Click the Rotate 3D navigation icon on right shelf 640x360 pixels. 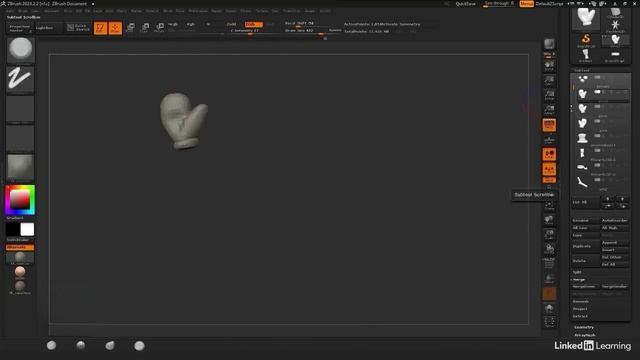coord(549,249)
